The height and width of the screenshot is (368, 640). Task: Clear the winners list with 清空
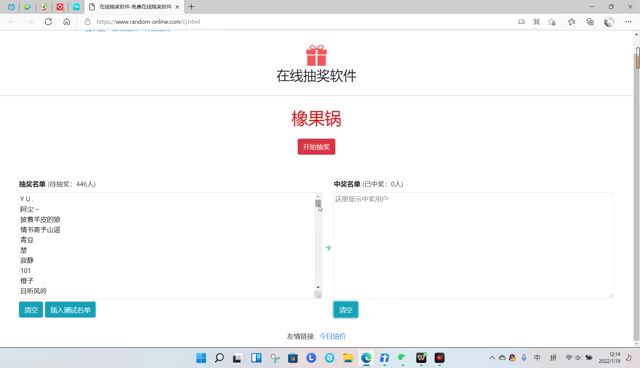[345, 310]
